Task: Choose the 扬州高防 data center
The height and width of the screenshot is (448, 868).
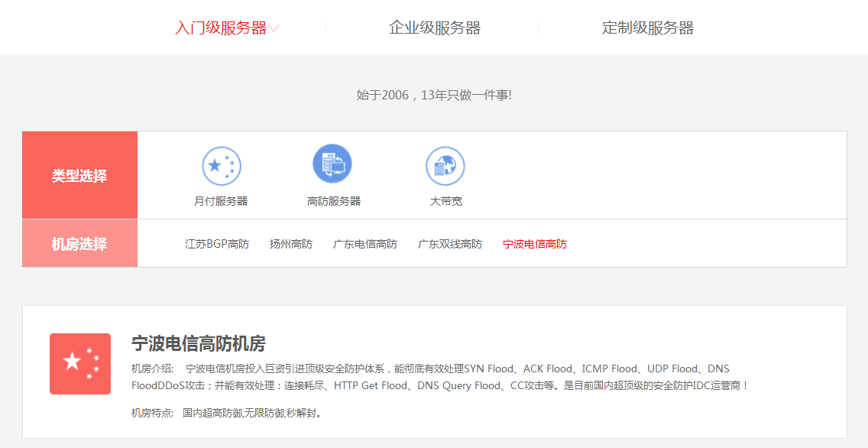Action: click(x=291, y=245)
